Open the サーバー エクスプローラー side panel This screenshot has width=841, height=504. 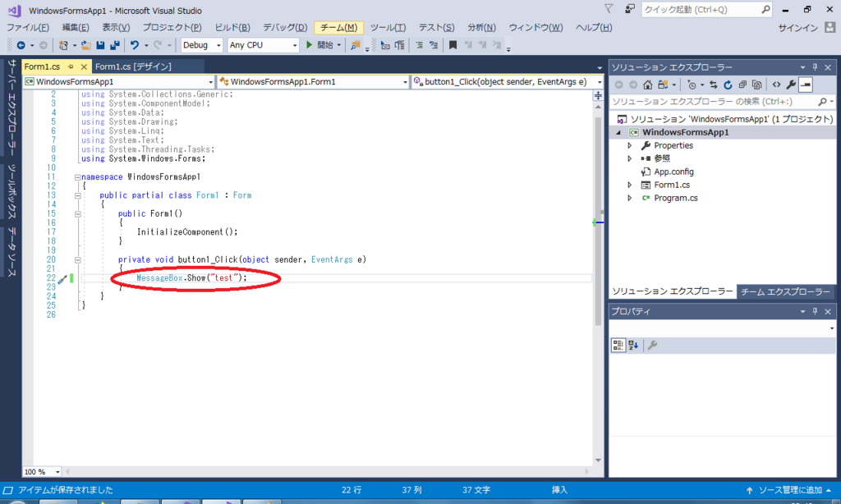[x=11, y=107]
